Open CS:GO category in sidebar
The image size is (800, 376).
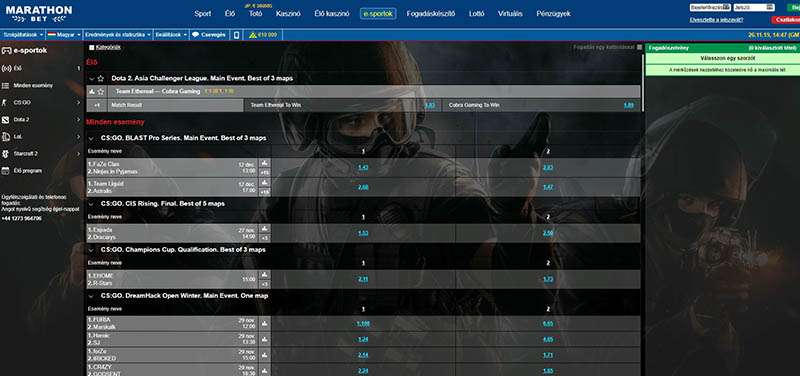[x=41, y=103]
